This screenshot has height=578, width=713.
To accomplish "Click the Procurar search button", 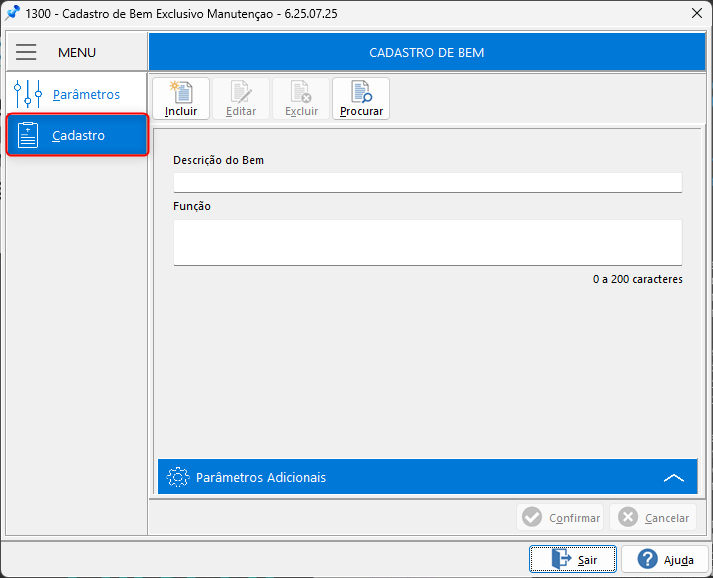I will [361, 99].
